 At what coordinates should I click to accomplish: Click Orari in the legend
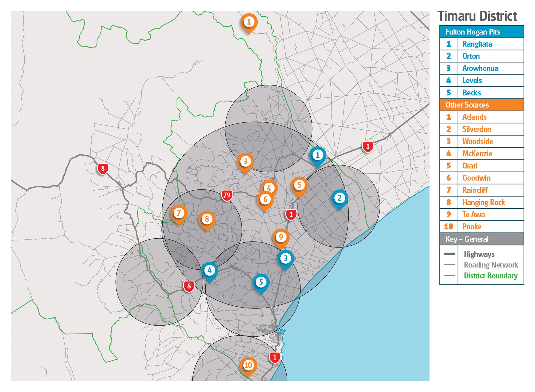pyautogui.click(x=470, y=166)
